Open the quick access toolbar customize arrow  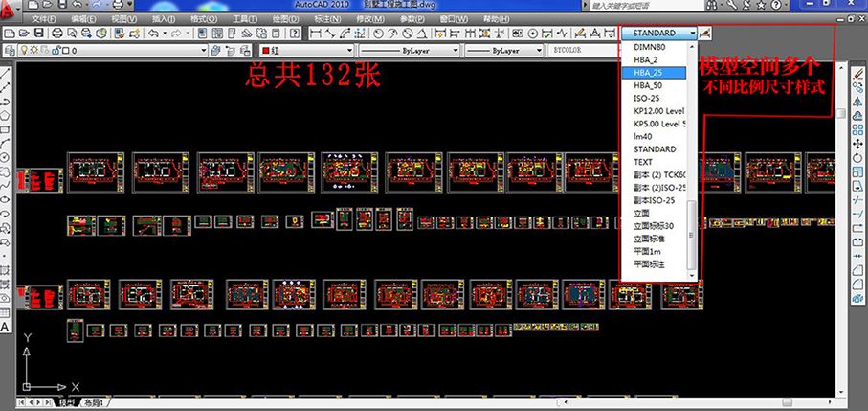tap(129, 5)
